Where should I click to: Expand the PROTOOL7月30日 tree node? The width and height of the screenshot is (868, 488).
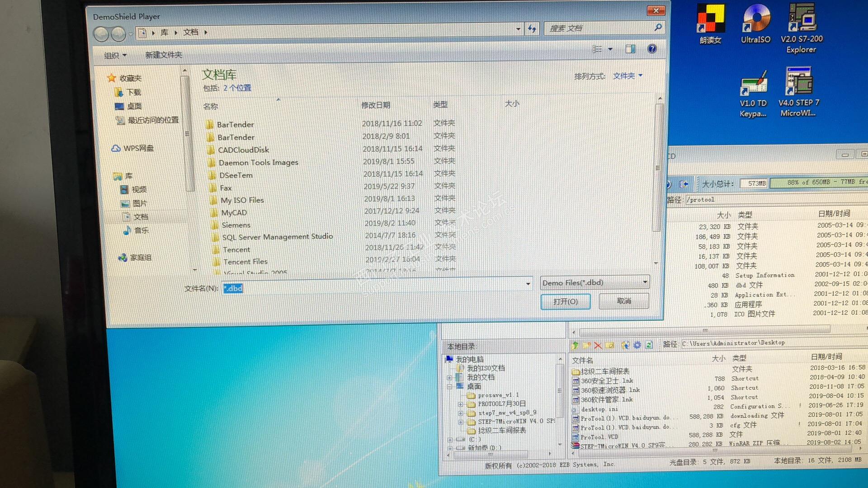(x=460, y=404)
